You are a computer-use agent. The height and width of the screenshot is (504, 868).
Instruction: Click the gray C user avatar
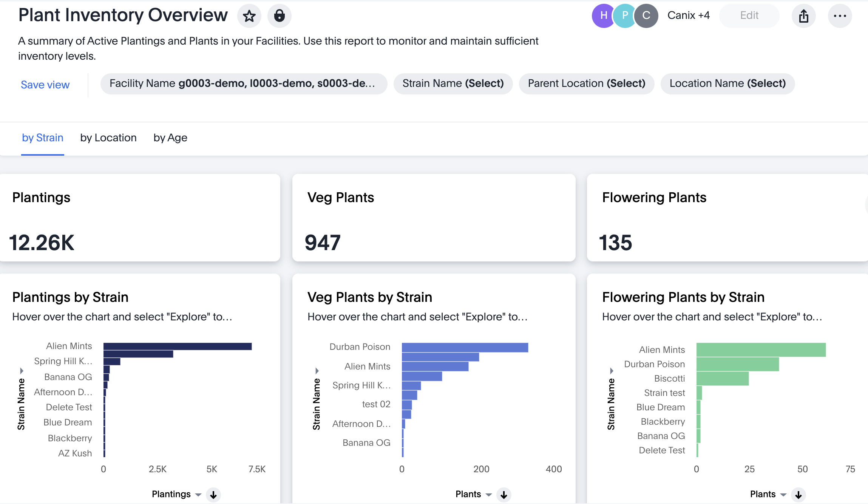pyautogui.click(x=646, y=15)
